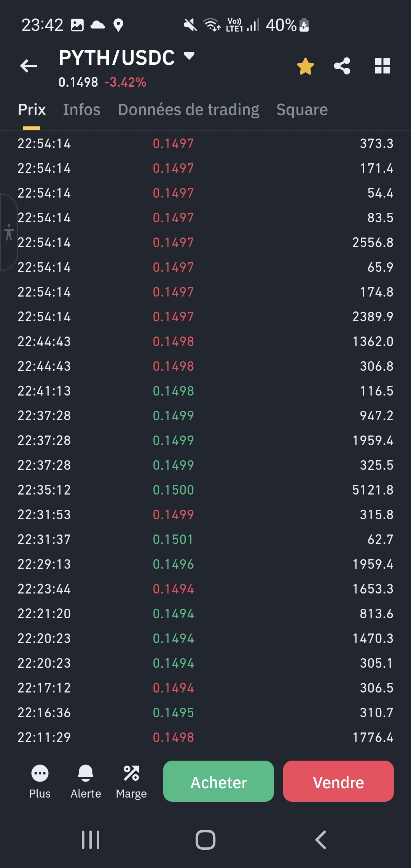Tap the Android home navigation button
The image size is (411, 868).
pyautogui.click(x=205, y=840)
